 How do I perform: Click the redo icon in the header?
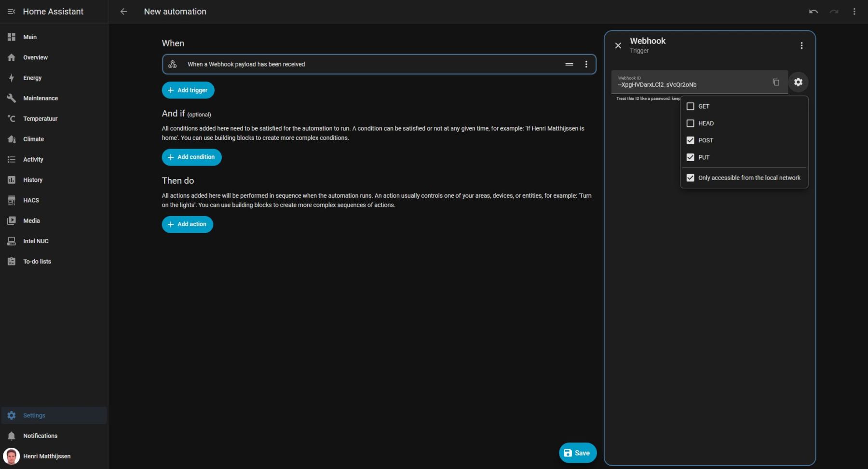[834, 12]
